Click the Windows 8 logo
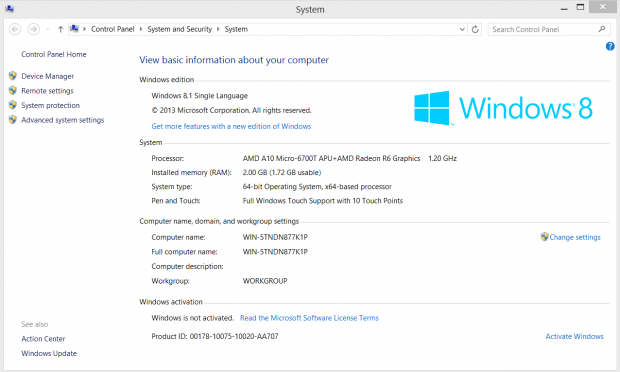Image resolution: width=620 pixels, height=372 pixels. coord(503,108)
